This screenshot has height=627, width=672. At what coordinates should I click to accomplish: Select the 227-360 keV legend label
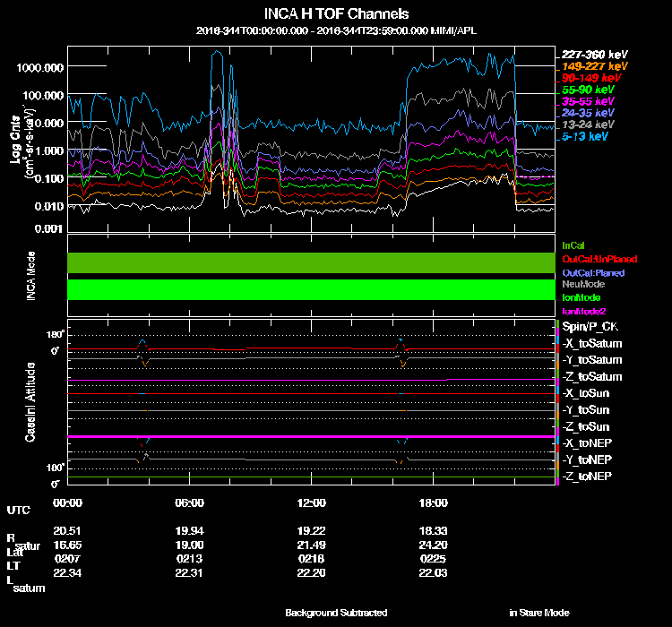tap(594, 55)
